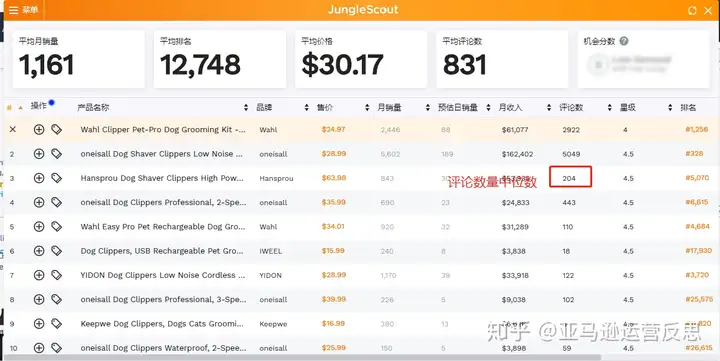This screenshot has height=361, width=720.
Task: Add Dog Clippers, USB Rechargeable IWEEL product
Action: 39,251
